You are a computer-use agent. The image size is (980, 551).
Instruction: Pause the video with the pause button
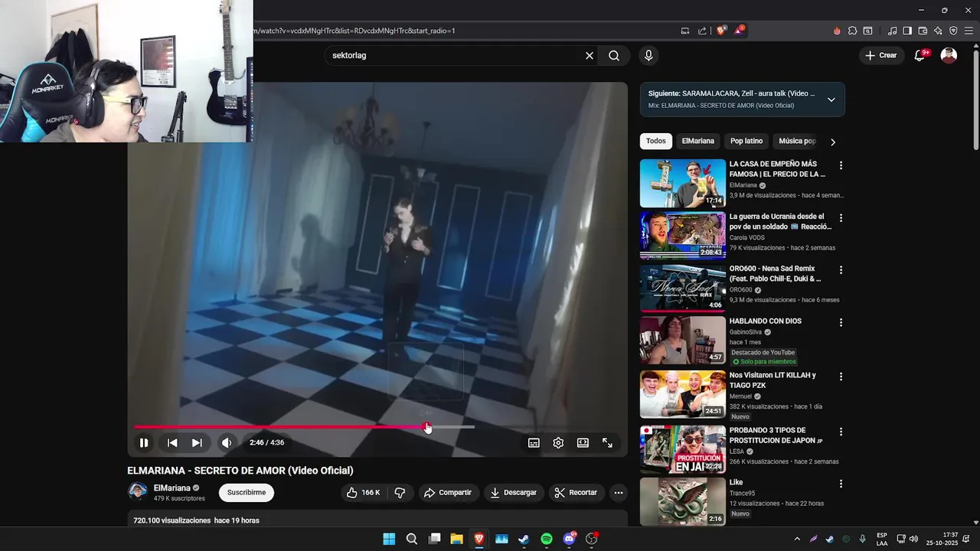coord(143,442)
